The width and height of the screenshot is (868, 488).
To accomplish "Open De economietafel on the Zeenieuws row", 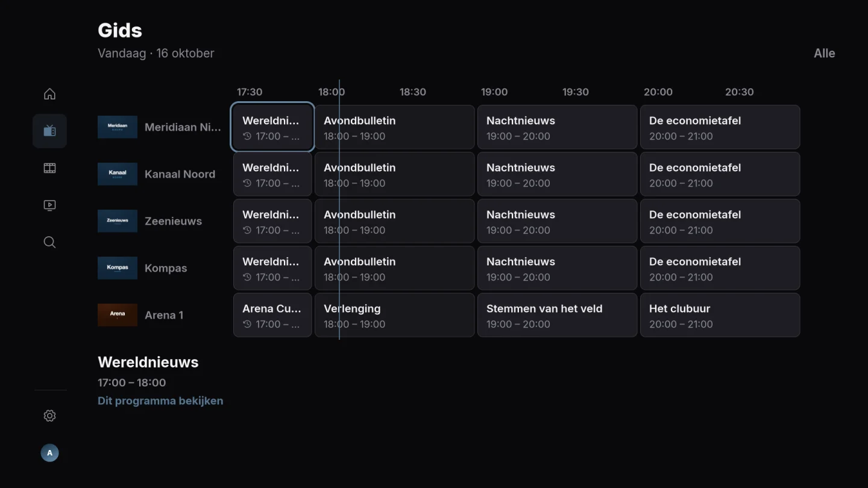I will 720,221.
